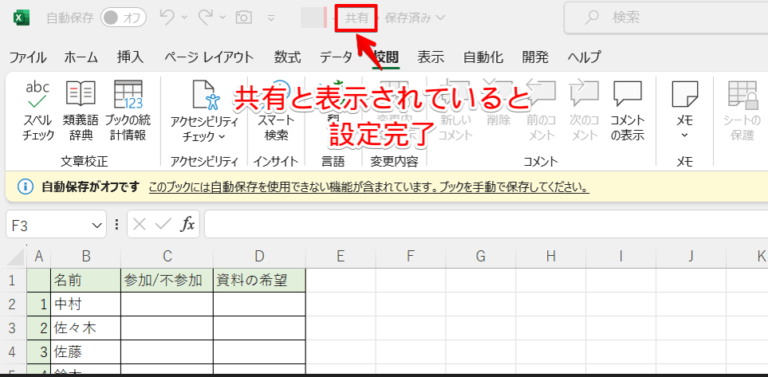Open the 保存済み status dropdown
The width and height of the screenshot is (768, 377).
(x=415, y=18)
